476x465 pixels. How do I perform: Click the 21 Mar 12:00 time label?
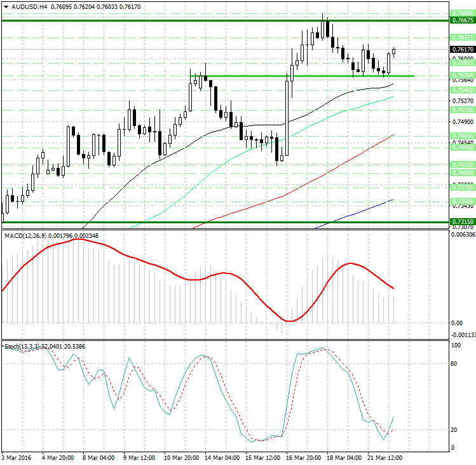pyautogui.click(x=385, y=458)
